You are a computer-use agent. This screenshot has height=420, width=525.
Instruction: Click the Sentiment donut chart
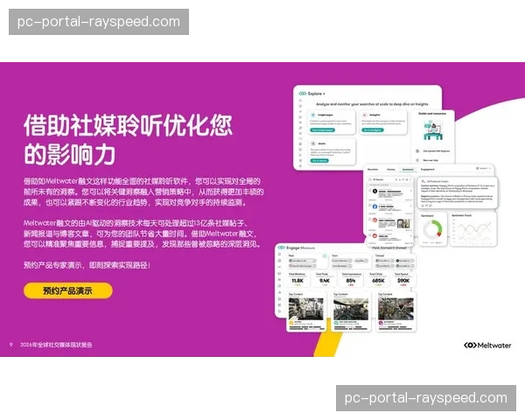tap(432, 230)
